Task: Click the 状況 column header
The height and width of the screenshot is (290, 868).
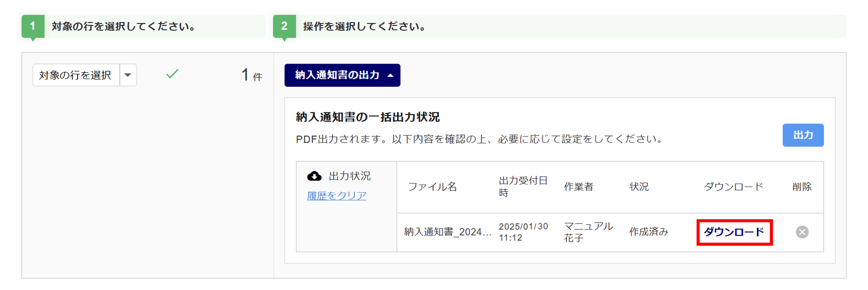Action: (x=639, y=187)
